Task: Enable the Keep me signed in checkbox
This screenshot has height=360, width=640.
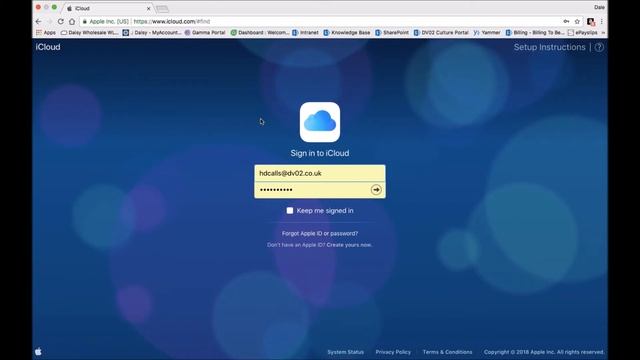Action: pyautogui.click(x=290, y=211)
